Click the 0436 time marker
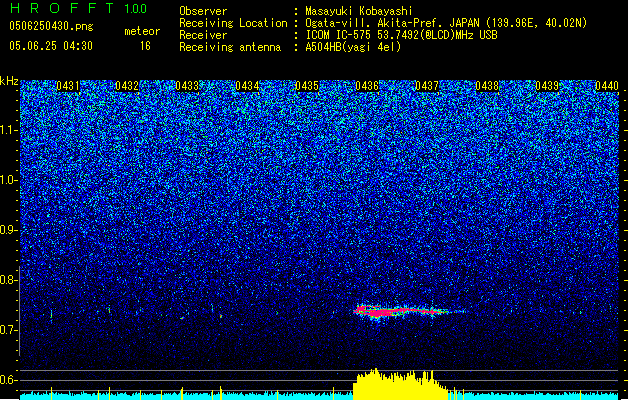Image resolution: width=629 pixels, height=400 pixels. pyautogui.click(x=367, y=86)
